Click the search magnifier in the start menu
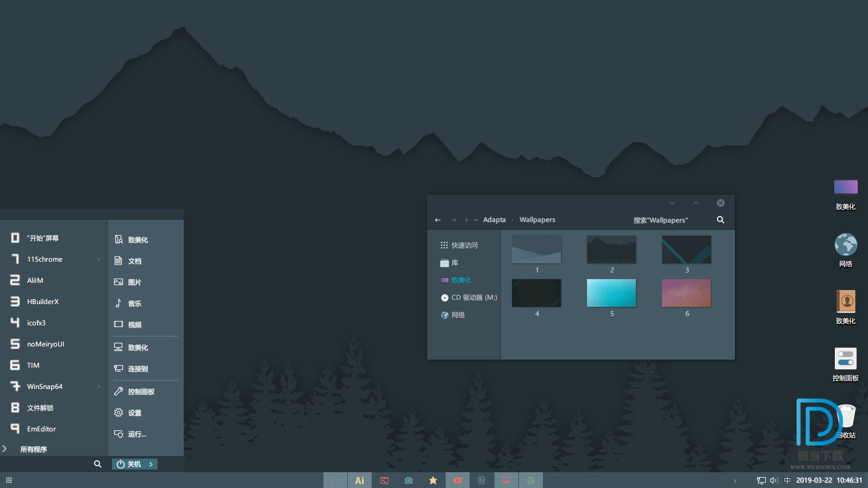The height and width of the screenshot is (488, 868). click(98, 464)
